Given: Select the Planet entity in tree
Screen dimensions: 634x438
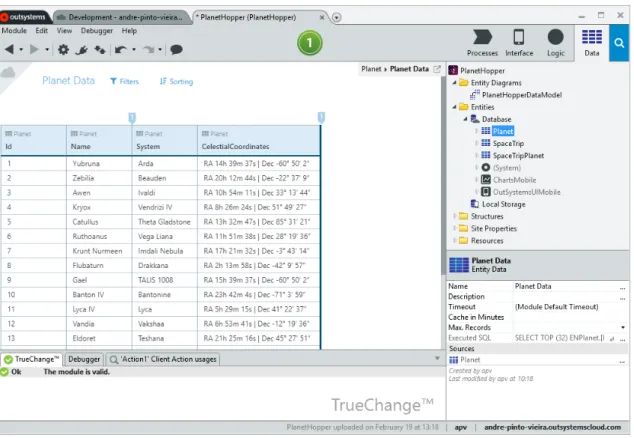Looking at the screenshot, I should 503,131.
